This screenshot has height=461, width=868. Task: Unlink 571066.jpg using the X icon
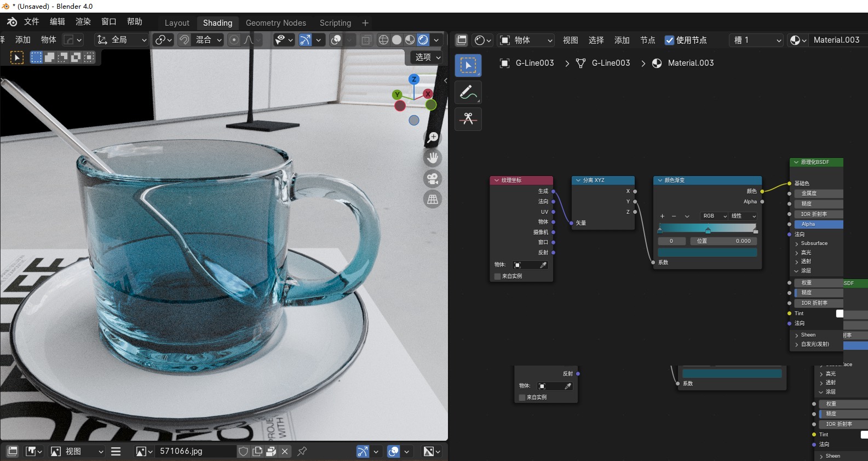click(285, 451)
